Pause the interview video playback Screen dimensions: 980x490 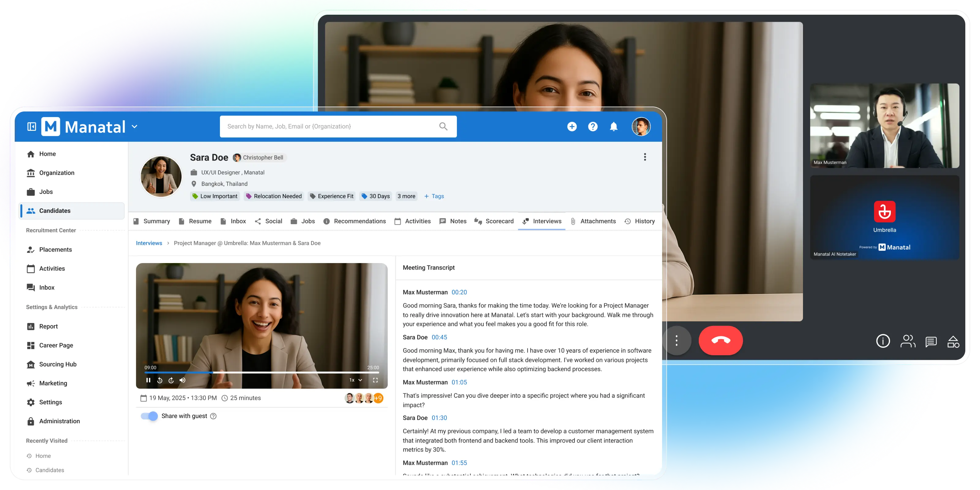point(148,380)
